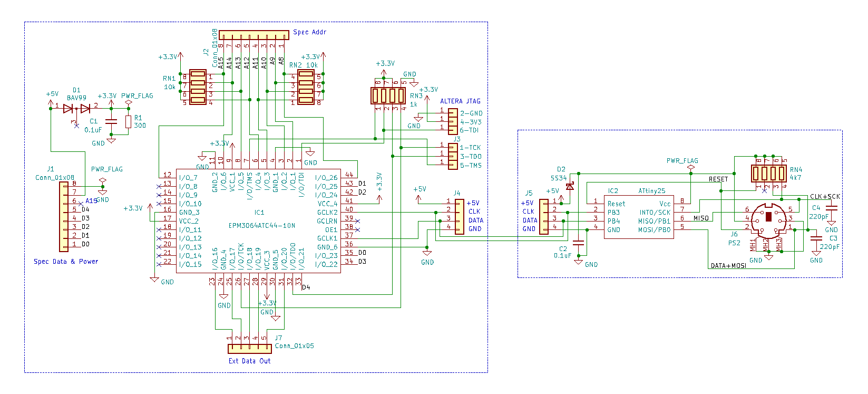
Task: Click the '5-TMS' JTAG pin label
Action: pos(471,166)
